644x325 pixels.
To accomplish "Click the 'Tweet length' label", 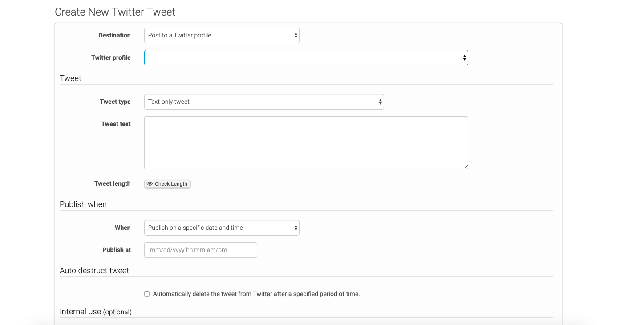I will click(113, 183).
